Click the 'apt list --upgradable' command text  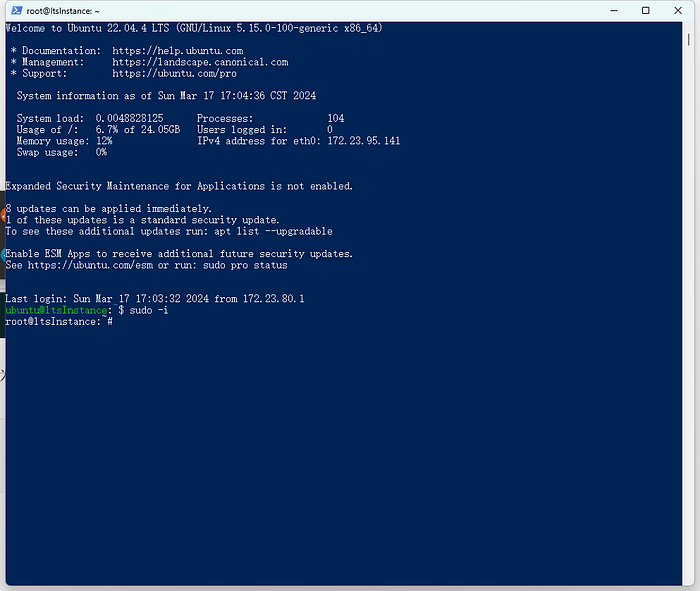[x=273, y=231]
